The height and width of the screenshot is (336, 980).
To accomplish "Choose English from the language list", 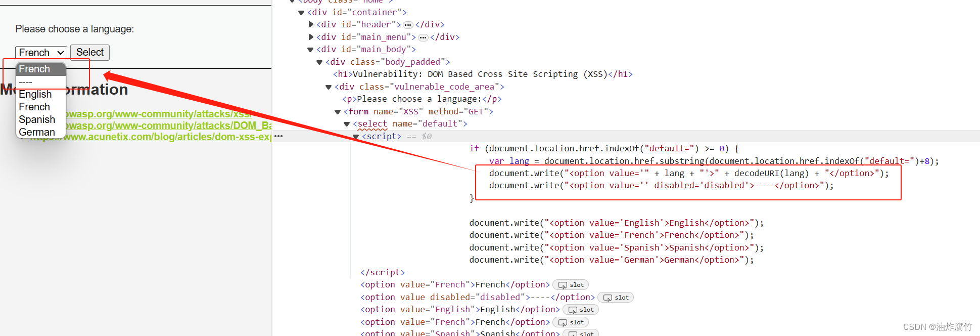I will (x=35, y=94).
